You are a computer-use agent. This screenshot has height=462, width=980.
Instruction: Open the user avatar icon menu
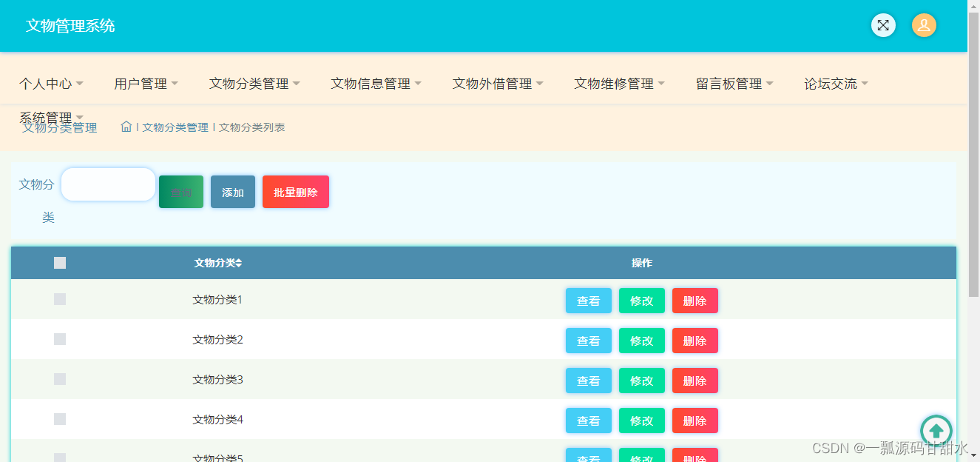pyautogui.click(x=924, y=25)
